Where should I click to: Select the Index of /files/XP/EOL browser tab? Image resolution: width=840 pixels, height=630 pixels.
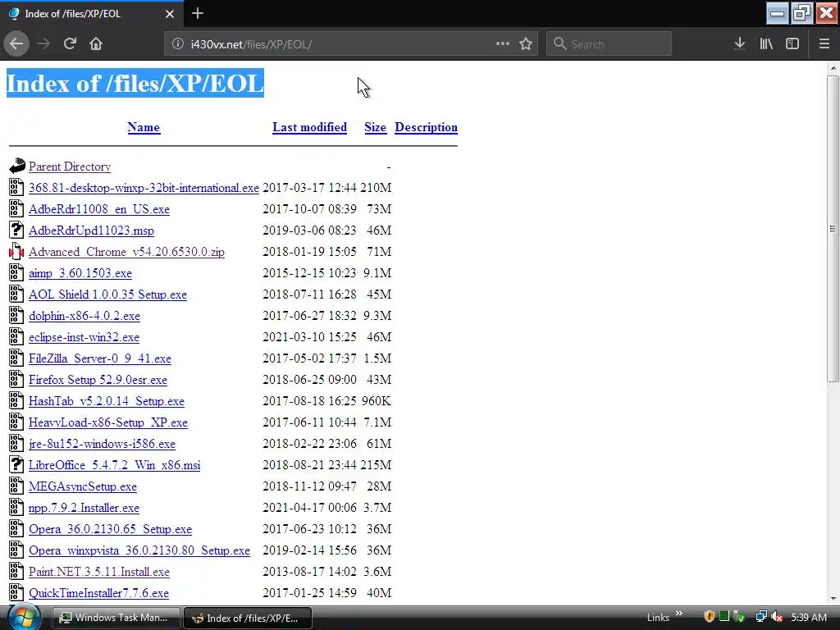[91, 14]
